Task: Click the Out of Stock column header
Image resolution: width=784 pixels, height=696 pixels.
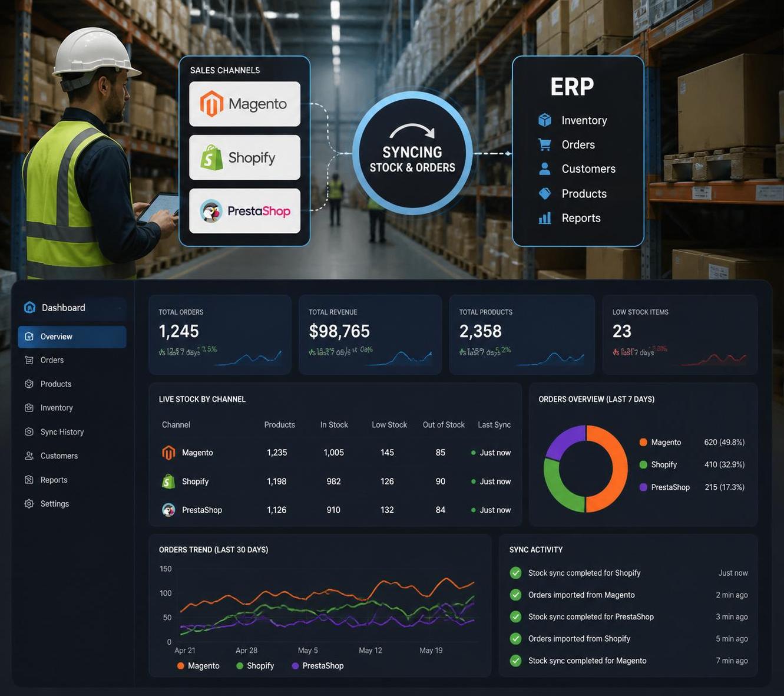Action: pyautogui.click(x=444, y=425)
